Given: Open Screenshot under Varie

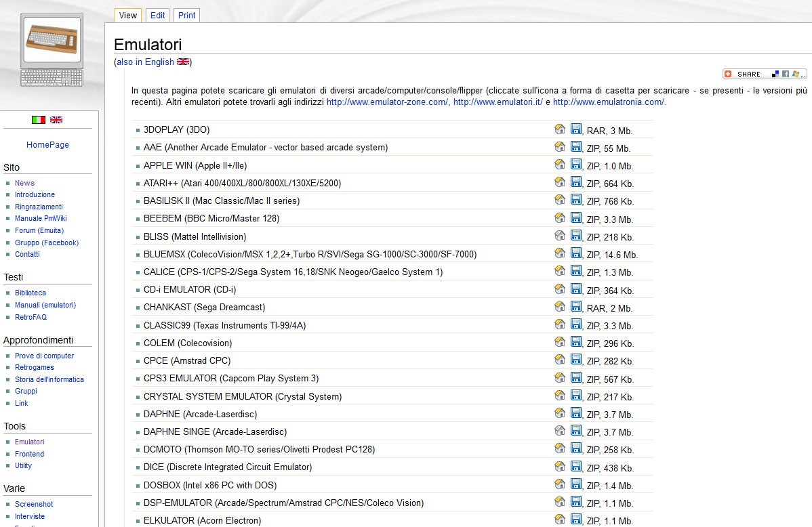Looking at the screenshot, I should click(34, 504).
